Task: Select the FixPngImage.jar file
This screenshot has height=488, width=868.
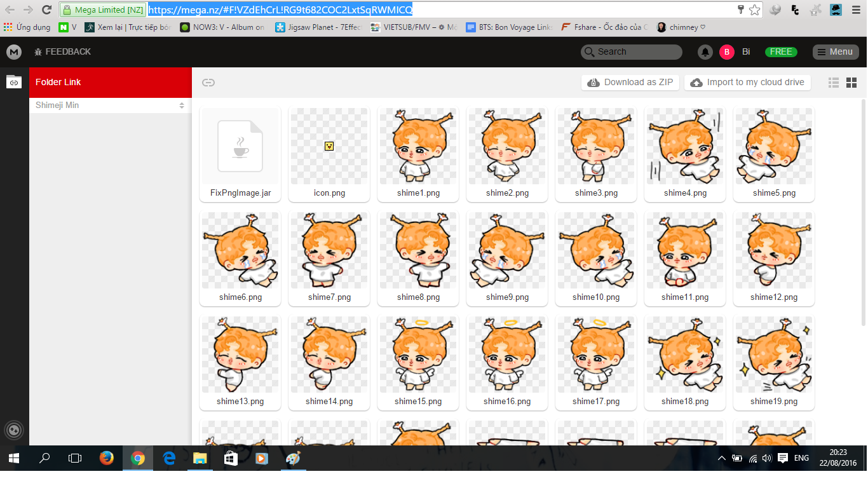Action: pos(240,154)
